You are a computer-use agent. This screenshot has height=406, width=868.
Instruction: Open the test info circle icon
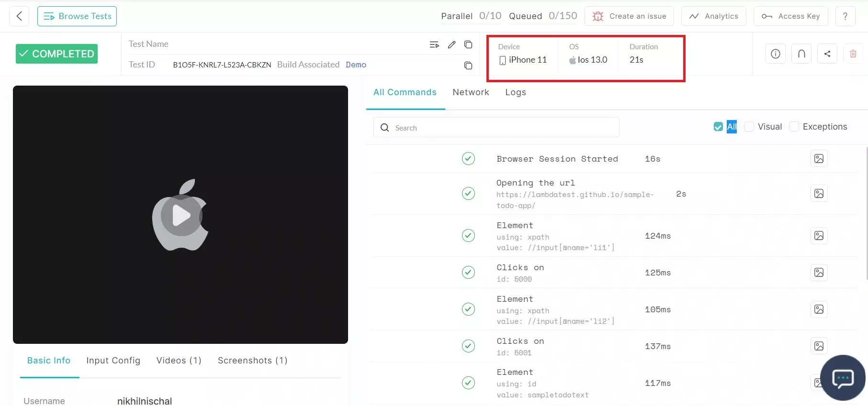776,54
